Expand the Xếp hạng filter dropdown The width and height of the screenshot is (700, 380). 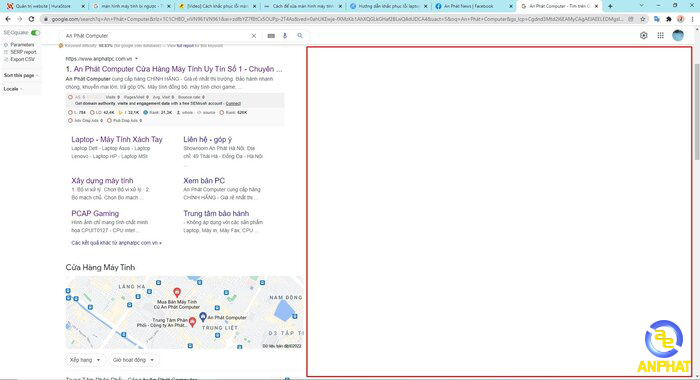85,360
